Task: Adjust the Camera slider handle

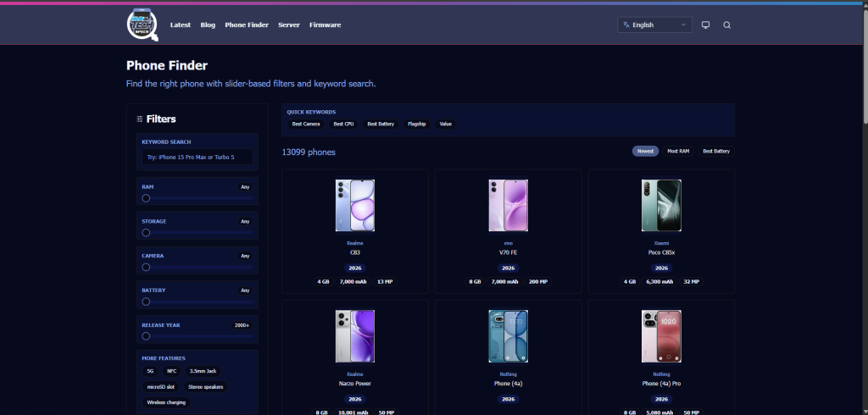Action: (x=146, y=268)
